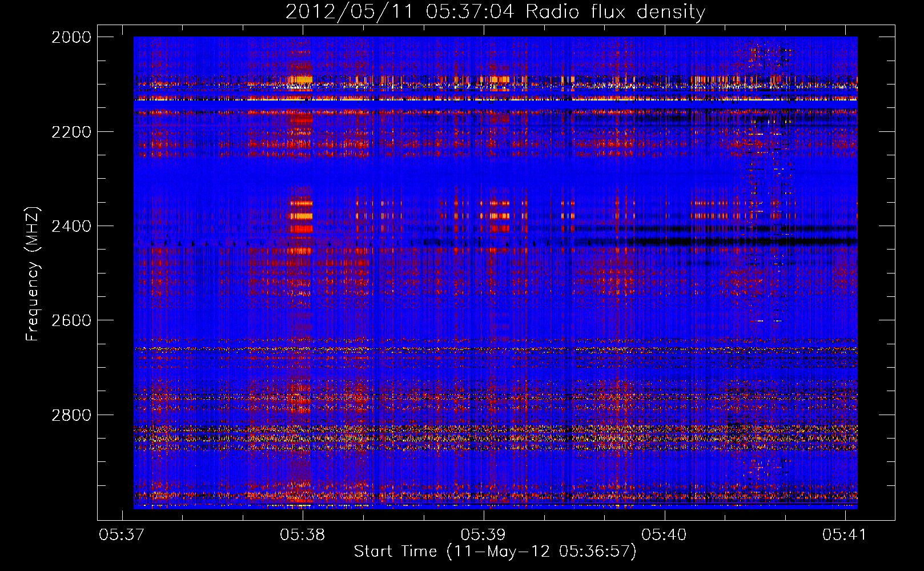
Task: Click the 05:41 time axis label
Action: click(845, 534)
